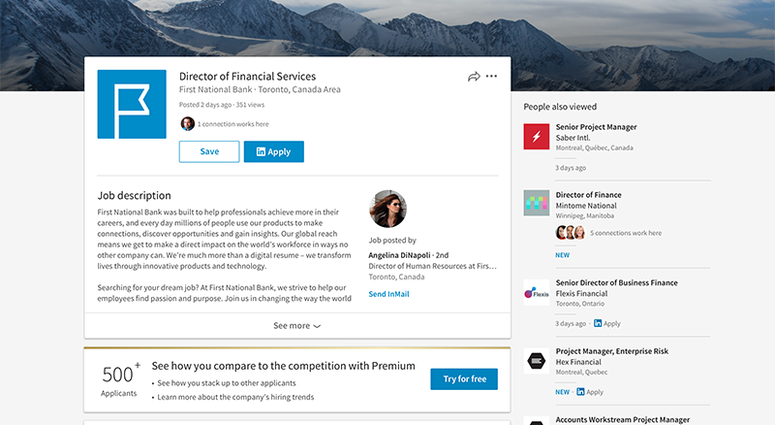Open the three-dot more options menu
Image resolution: width=775 pixels, height=425 pixels.
coord(491,76)
